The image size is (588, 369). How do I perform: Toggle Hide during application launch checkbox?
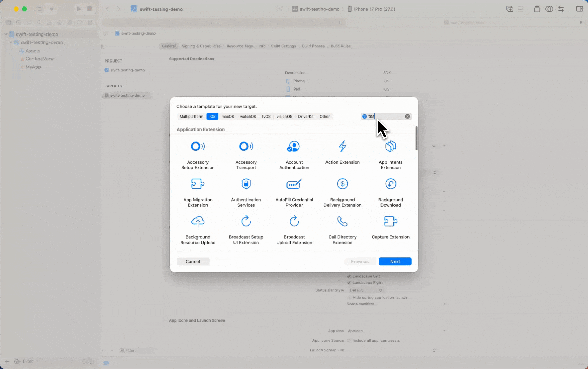click(349, 298)
